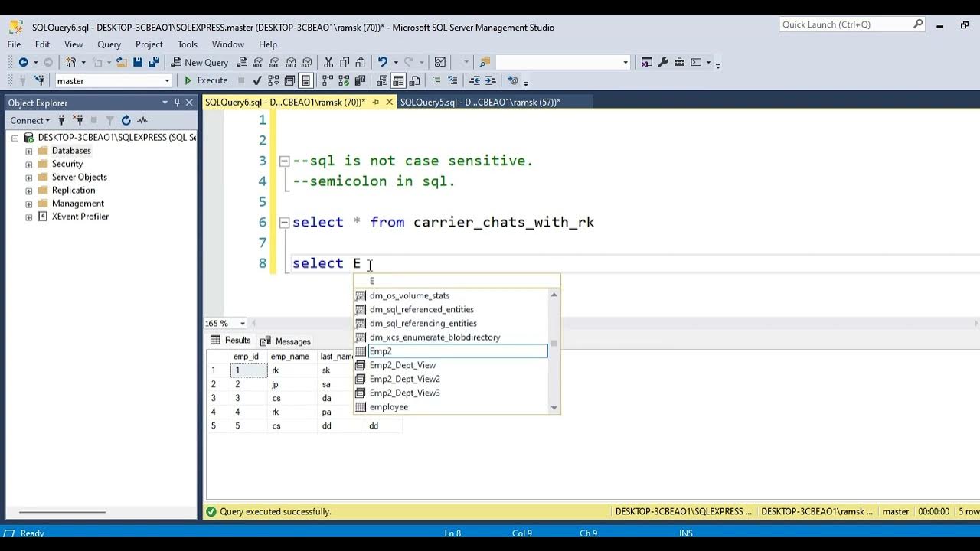Click the New Query button
The height and width of the screenshot is (551, 980).
pyautogui.click(x=199, y=62)
